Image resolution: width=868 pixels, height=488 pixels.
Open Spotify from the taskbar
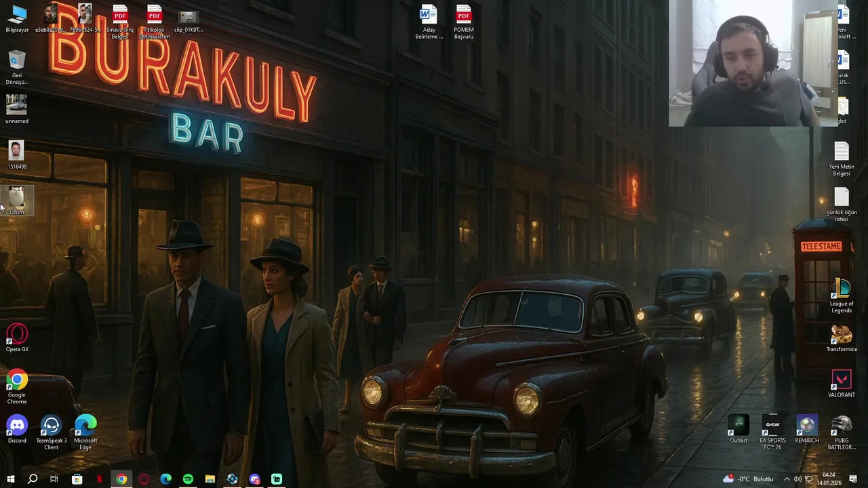(188, 479)
